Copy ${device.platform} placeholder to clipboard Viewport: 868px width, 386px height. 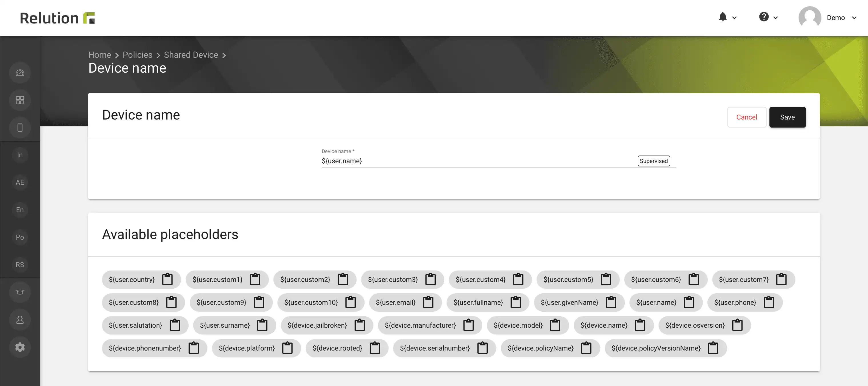pyautogui.click(x=287, y=348)
